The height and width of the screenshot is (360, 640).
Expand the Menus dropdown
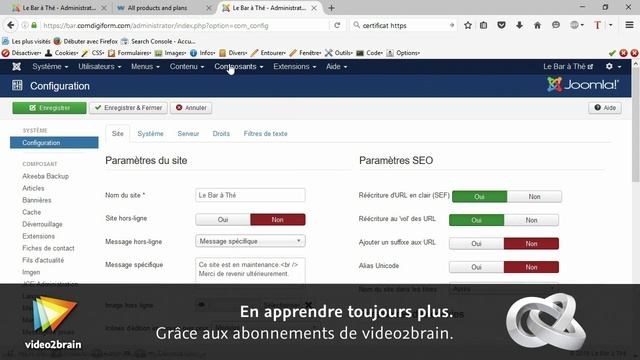(145, 67)
